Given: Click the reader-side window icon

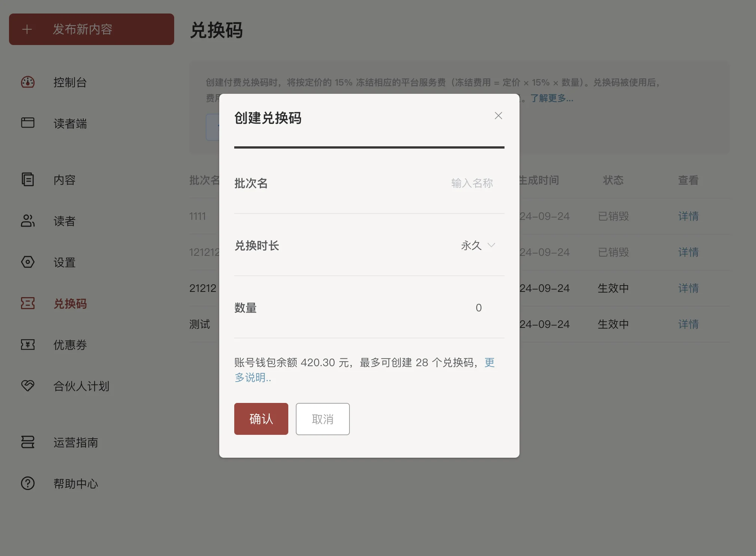Looking at the screenshot, I should coord(28,123).
